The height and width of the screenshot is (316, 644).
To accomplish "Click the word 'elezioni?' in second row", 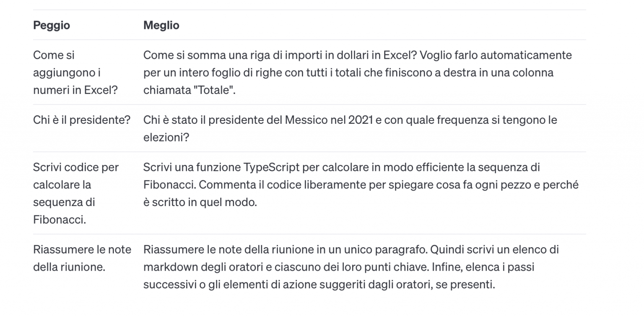I will click(166, 137).
